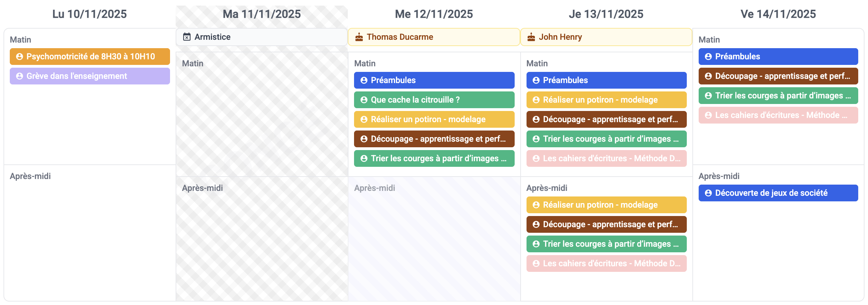The width and height of the screenshot is (868, 305).
Task: Click the Armistice holiday banner
Action: tap(262, 37)
